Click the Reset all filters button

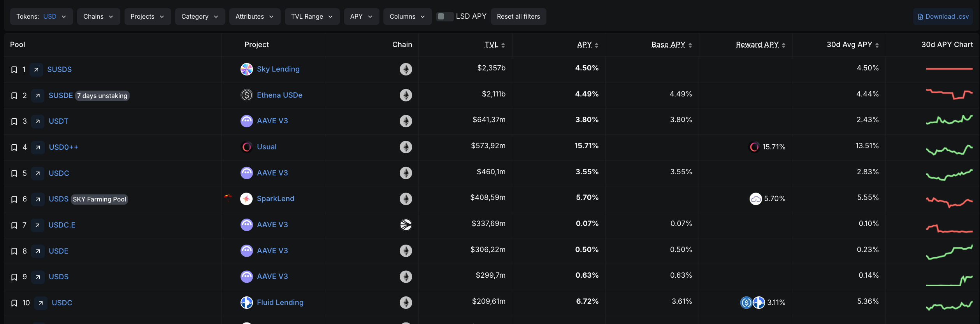click(518, 16)
